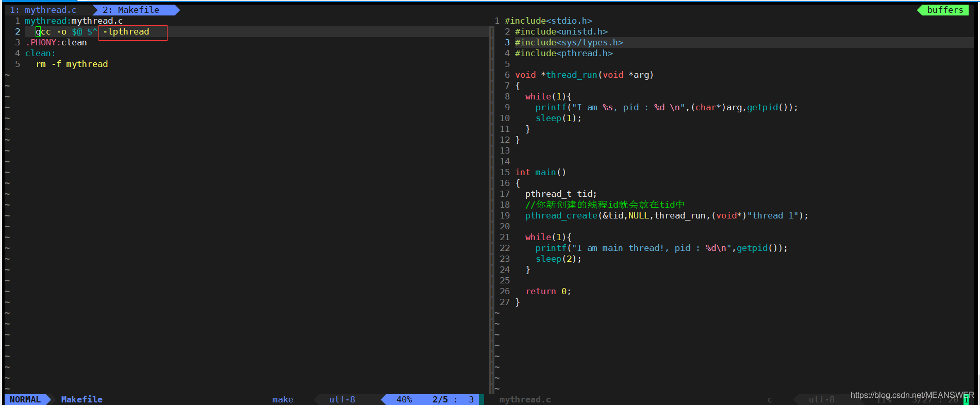980x405 pixels.
Task: Click the #include<pthread.h> line
Action: pyautogui.click(x=564, y=53)
